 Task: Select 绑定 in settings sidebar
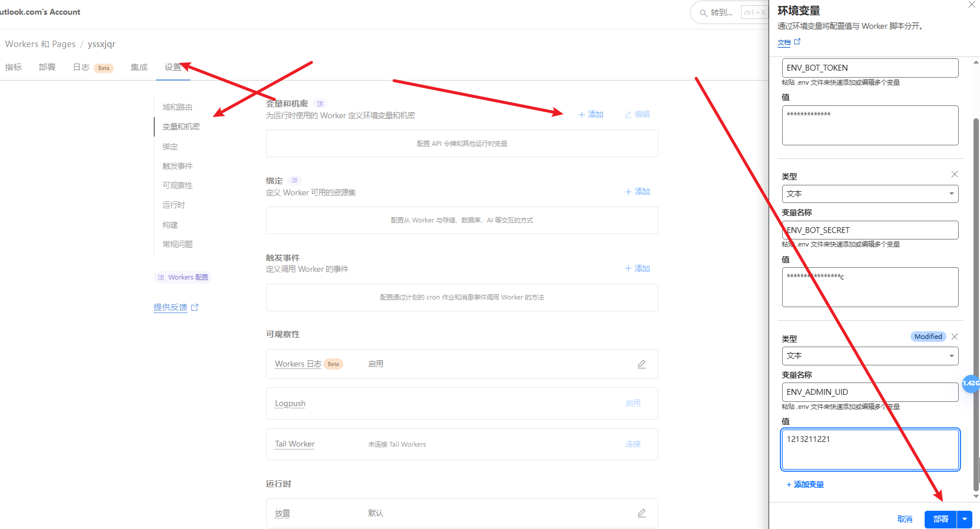(x=170, y=147)
